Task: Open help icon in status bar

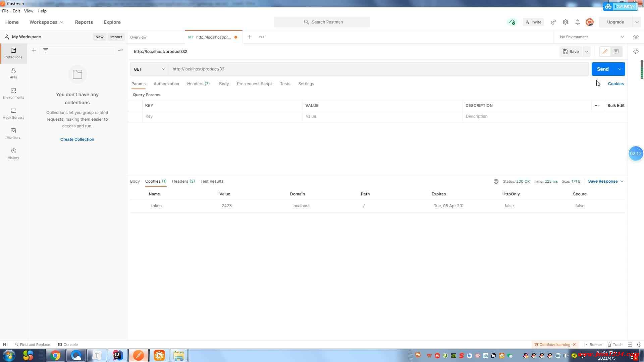Action: [639, 345]
